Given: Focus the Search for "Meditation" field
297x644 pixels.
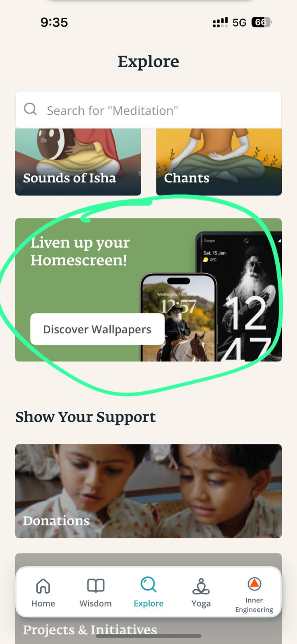Looking at the screenshot, I should coord(148,110).
